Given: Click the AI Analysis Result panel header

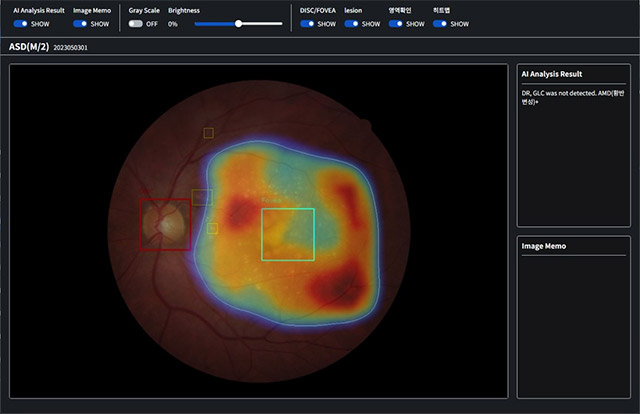Looking at the screenshot, I should pos(553,74).
